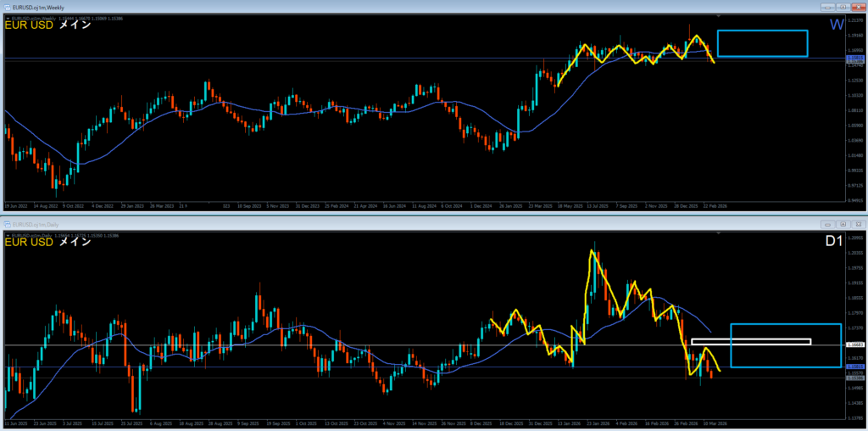Click the 1.16683 price label on Daily axis
The width and height of the screenshot is (868, 431).
854,344
